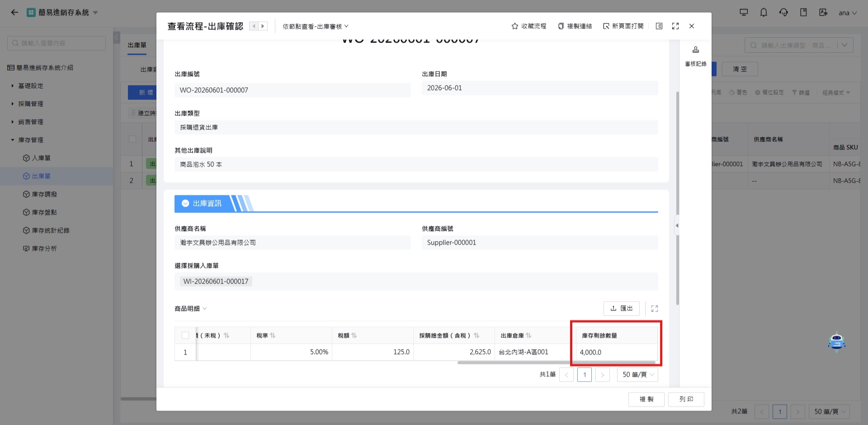Click next page arrow in dialog pagination
The width and height of the screenshot is (868, 425).
(x=603, y=374)
